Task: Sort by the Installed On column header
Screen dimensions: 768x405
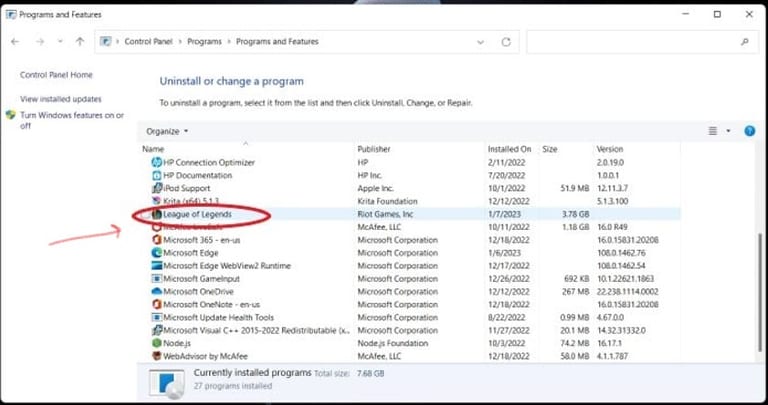Action: [509, 149]
